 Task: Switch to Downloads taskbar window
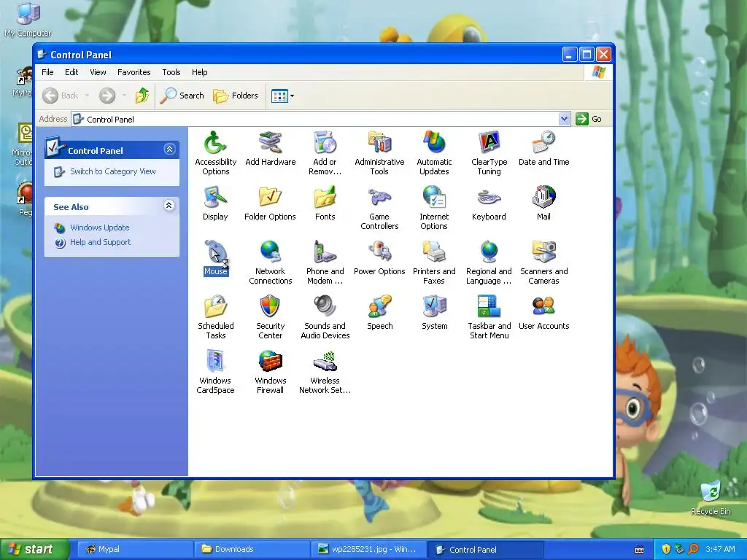click(252, 550)
